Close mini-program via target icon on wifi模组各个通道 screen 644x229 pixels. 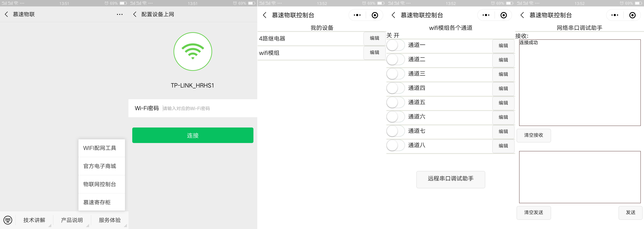click(504, 15)
